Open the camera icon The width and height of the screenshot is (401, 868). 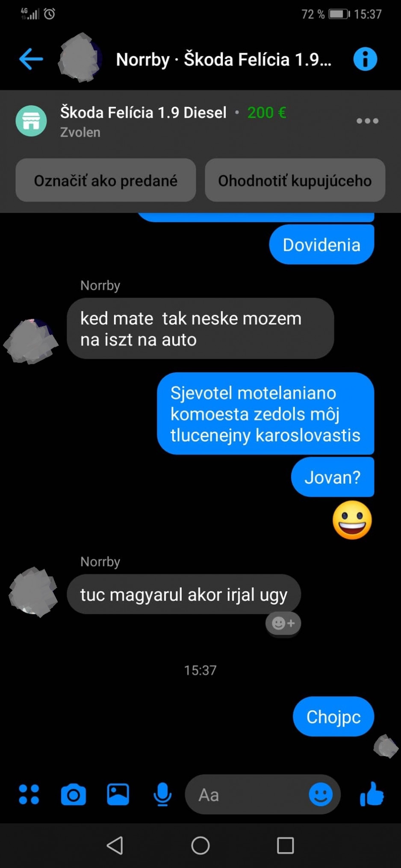pos(74,795)
